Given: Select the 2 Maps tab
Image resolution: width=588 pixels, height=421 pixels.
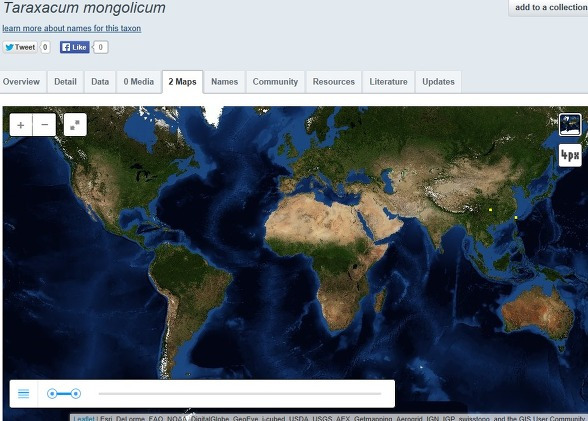Looking at the screenshot, I should (183, 82).
